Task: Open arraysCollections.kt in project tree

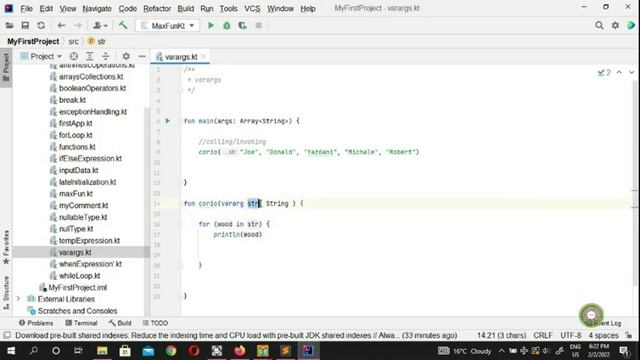Action: point(91,77)
